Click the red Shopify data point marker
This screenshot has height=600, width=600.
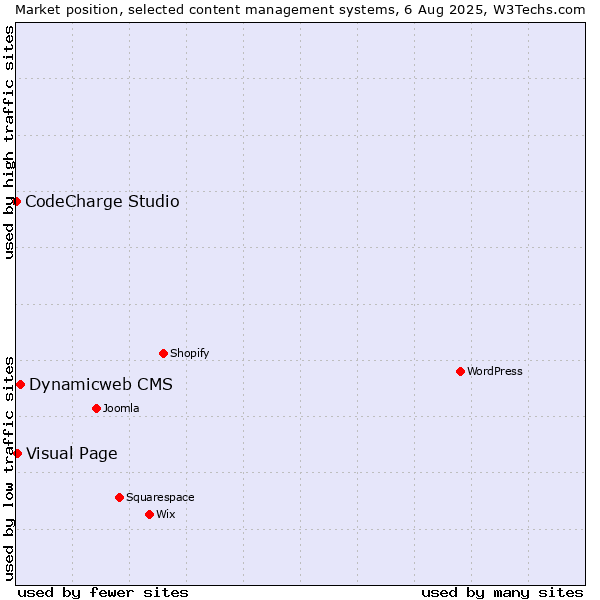[163, 353]
